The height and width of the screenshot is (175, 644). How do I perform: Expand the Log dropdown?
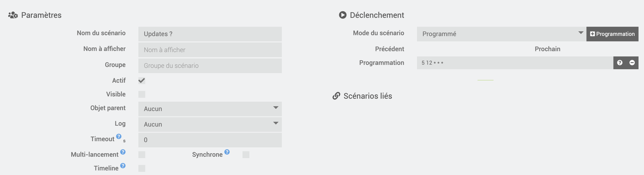(x=210, y=125)
